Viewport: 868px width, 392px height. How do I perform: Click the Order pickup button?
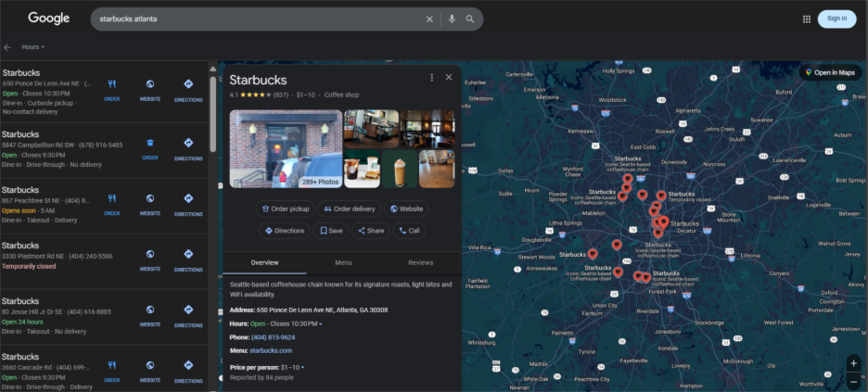click(x=285, y=209)
